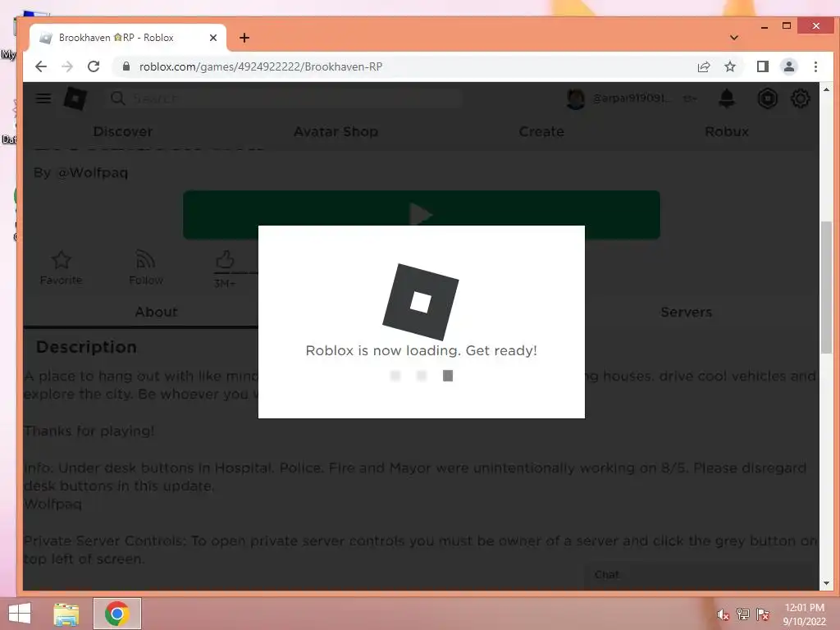
Task: Open Roblox settings gear
Action: (x=801, y=98)
